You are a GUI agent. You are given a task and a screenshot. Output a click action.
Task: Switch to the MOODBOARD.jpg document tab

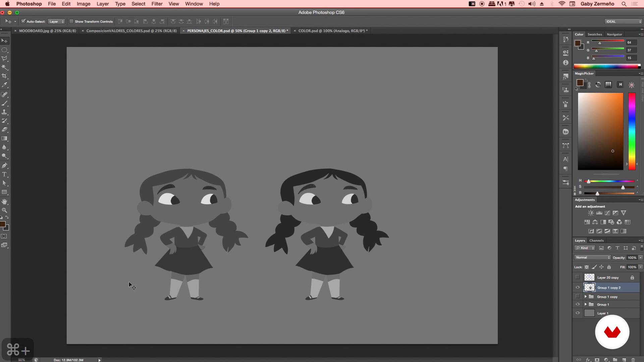pyautogui.click(x=47, y=31)
